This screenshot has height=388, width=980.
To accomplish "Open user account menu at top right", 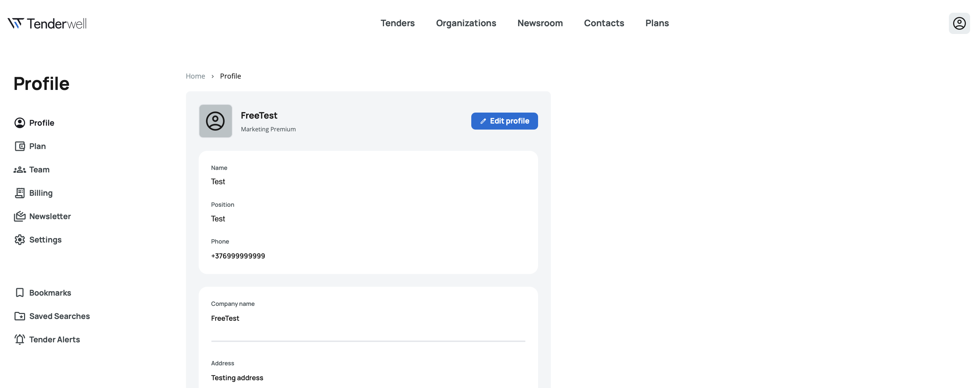I will coord(959,23).
